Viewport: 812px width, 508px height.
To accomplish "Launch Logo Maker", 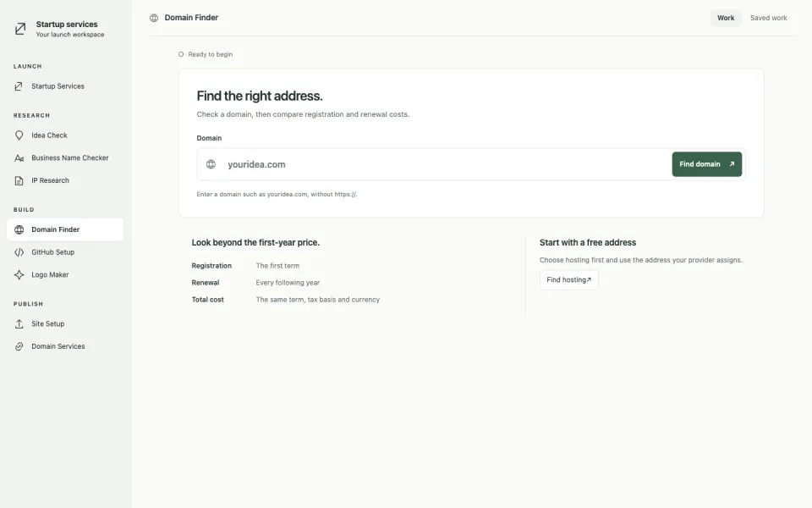I will [65, 274].
